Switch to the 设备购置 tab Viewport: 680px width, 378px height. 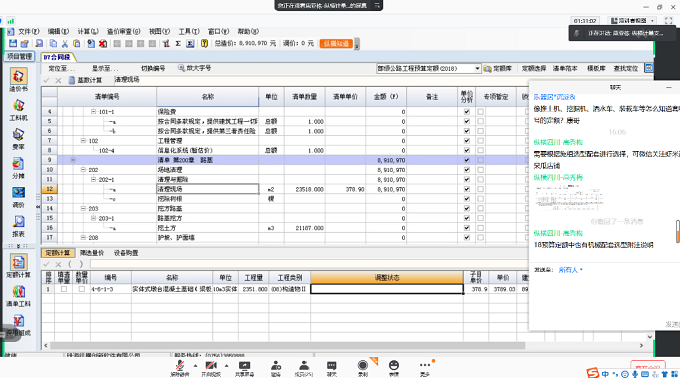126,253
